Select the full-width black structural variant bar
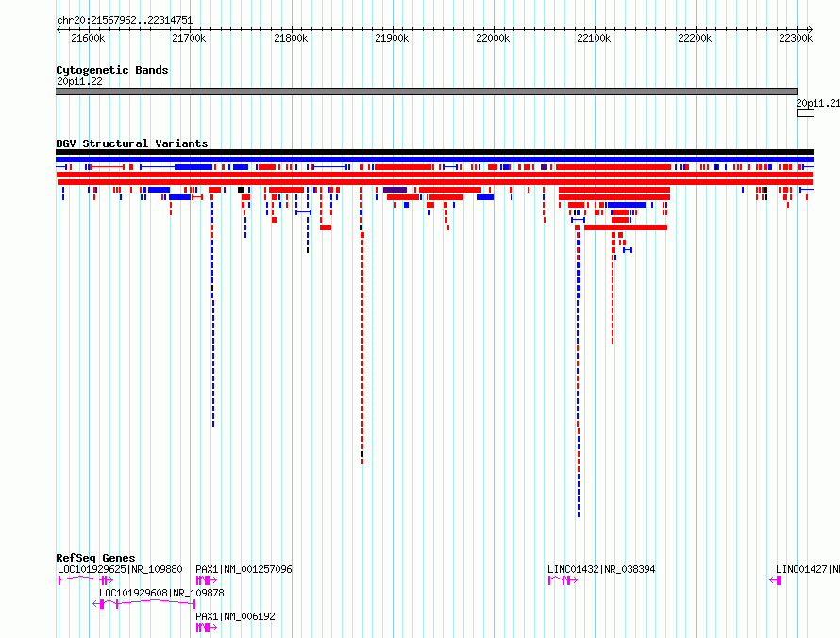The height and width of the screenshot is (638, 840). tap(434, 152)
